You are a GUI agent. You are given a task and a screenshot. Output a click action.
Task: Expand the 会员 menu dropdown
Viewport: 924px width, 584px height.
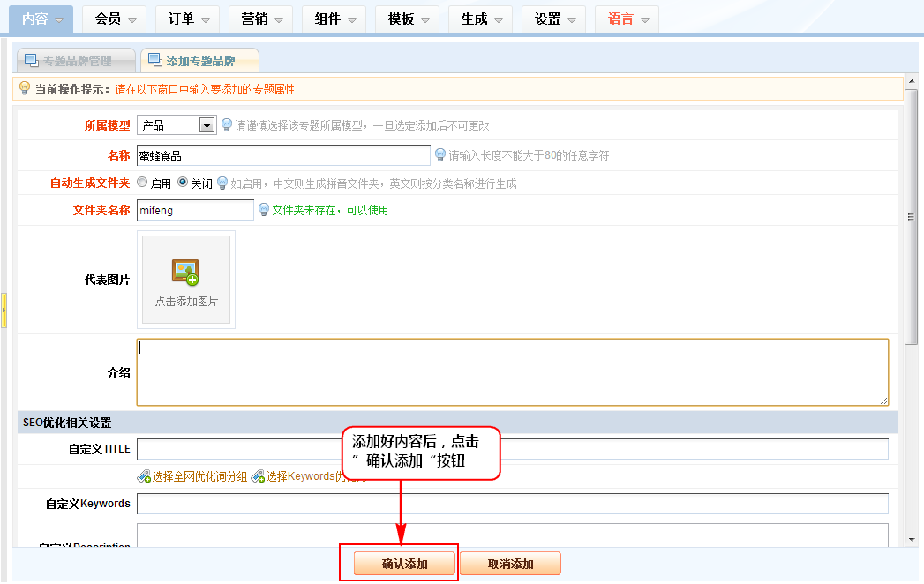114,19
